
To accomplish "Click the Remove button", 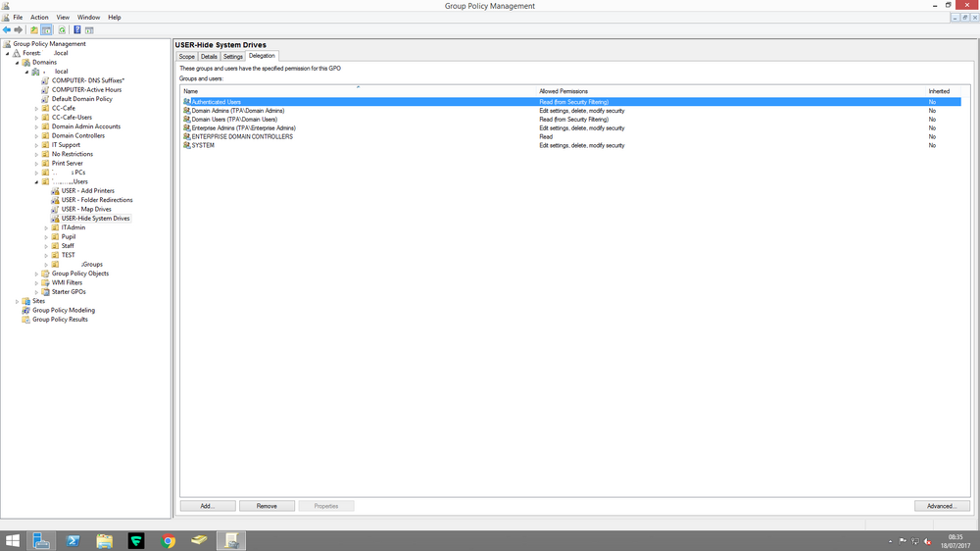I will [x=267, y=506].
